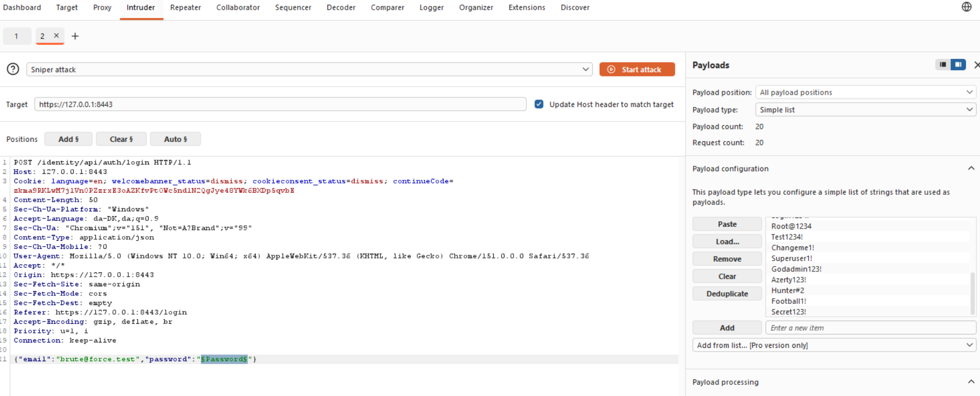The width and height of the screenshot is (980, 396).
Task: Switch Payloads panel to left-side layout icon
Action: point(943,65)
